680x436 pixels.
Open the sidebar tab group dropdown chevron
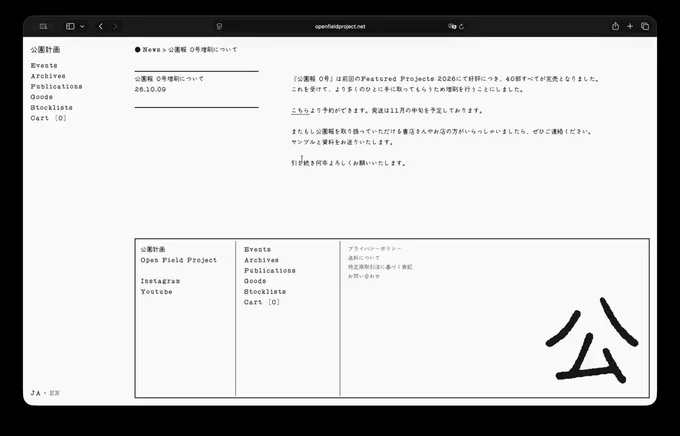click(x=82, y=26)
